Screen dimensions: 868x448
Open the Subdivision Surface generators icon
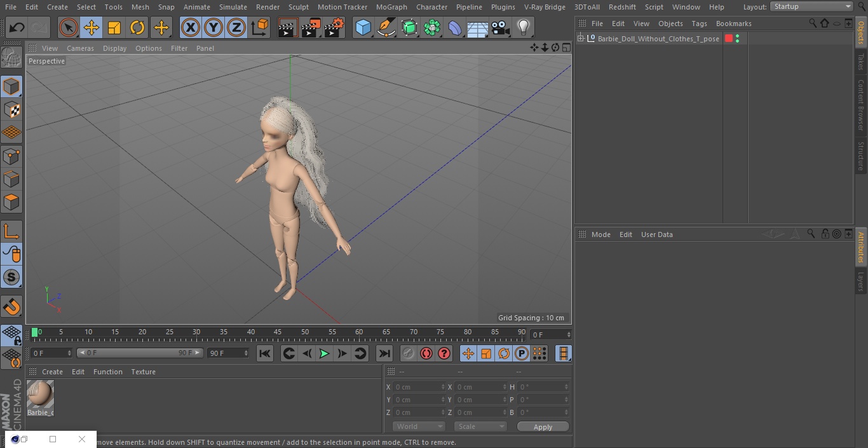coord(409,27)
